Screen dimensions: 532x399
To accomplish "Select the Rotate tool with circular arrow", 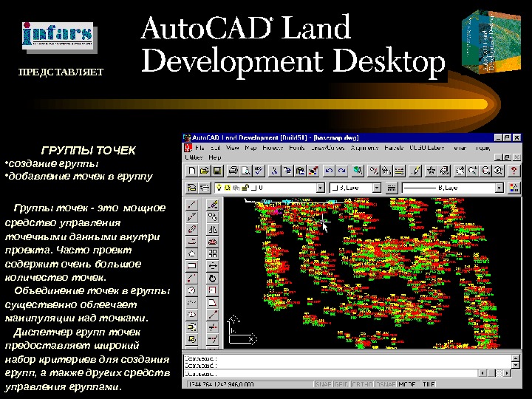I will (x=213, y=279).
